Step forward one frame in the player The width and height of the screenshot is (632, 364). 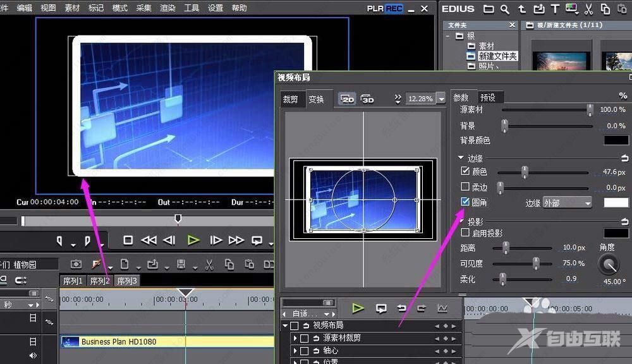click(x=216, y=241)
